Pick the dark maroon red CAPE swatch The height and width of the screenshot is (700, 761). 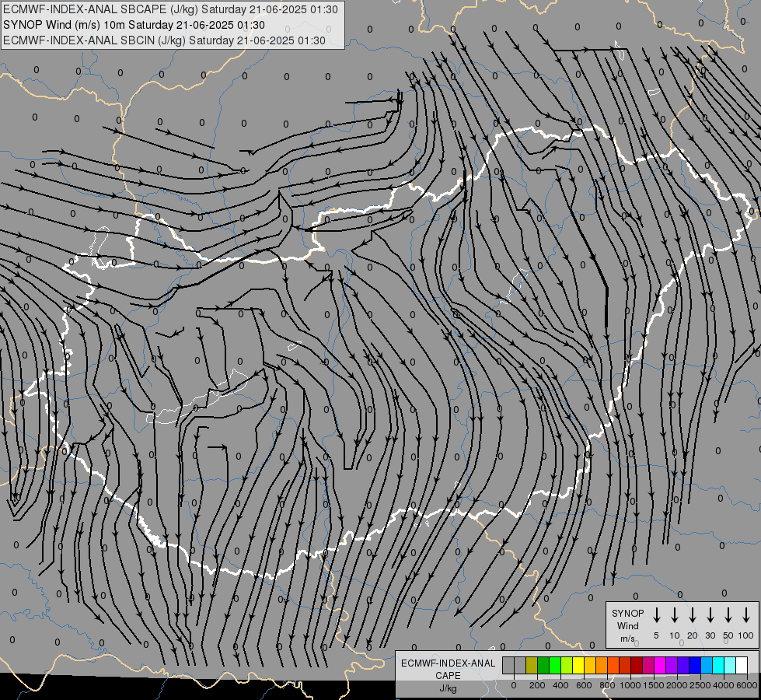[637, 665]
